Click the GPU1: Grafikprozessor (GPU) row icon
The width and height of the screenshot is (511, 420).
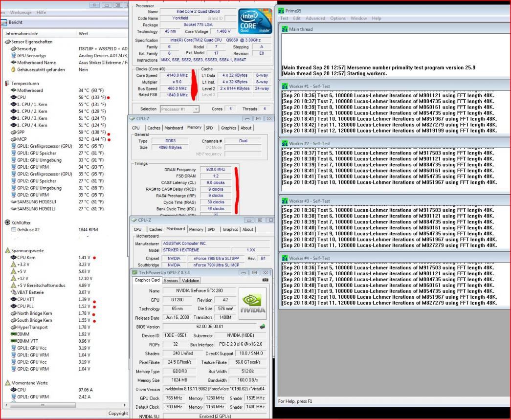coord(13,146)
